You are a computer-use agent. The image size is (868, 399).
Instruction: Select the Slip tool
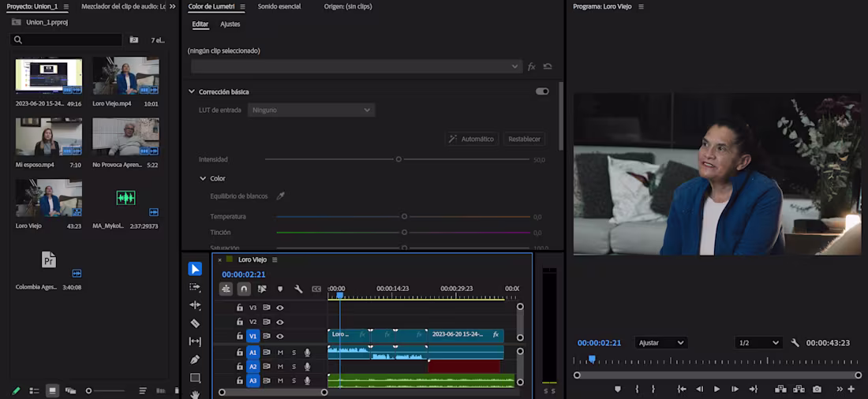[x=195, y=341]
